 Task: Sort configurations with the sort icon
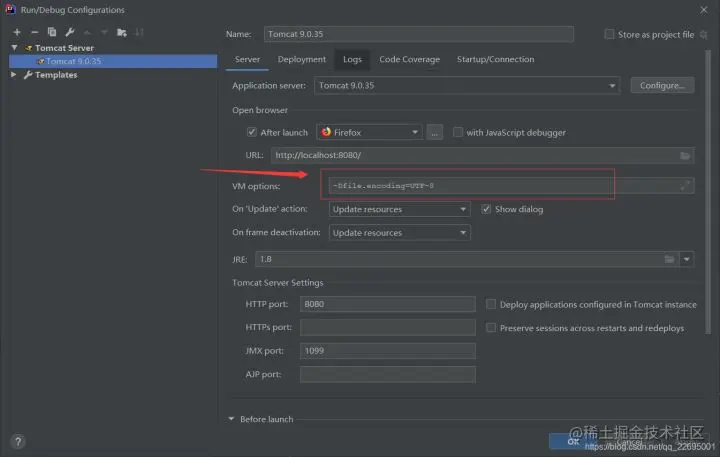[x=139, y=32]
